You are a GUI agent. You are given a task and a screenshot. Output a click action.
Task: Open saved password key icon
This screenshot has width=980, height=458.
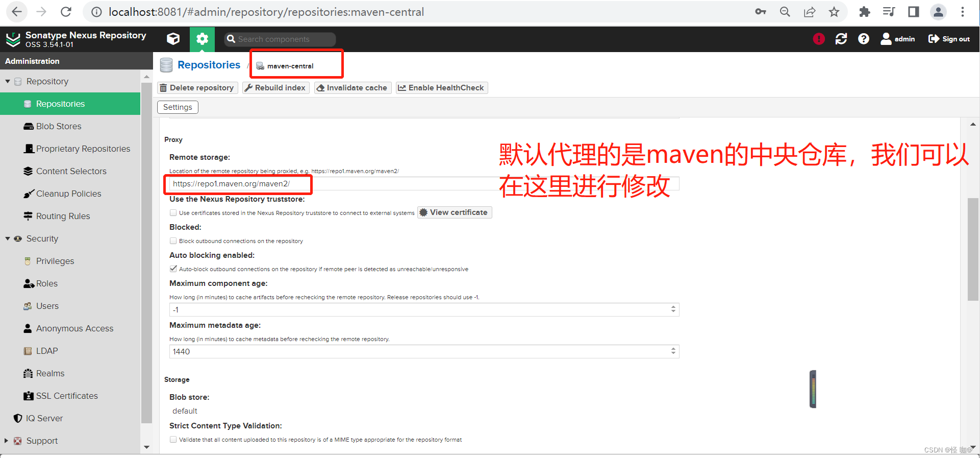(x=761, y=12)
